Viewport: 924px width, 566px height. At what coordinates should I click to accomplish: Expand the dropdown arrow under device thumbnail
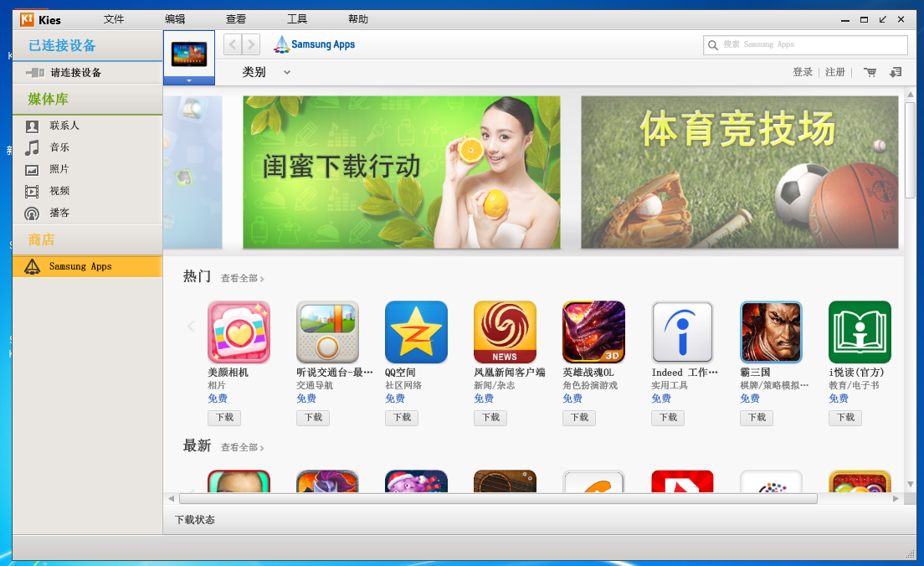click(x=189, y=80)
